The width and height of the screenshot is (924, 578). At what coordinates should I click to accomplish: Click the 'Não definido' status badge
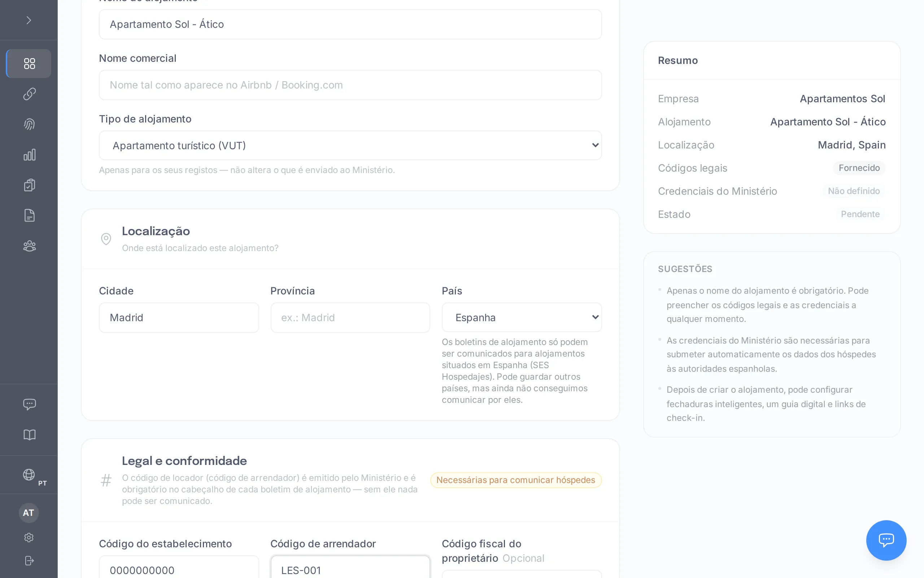pyautogui.click(x=853, y=191)
